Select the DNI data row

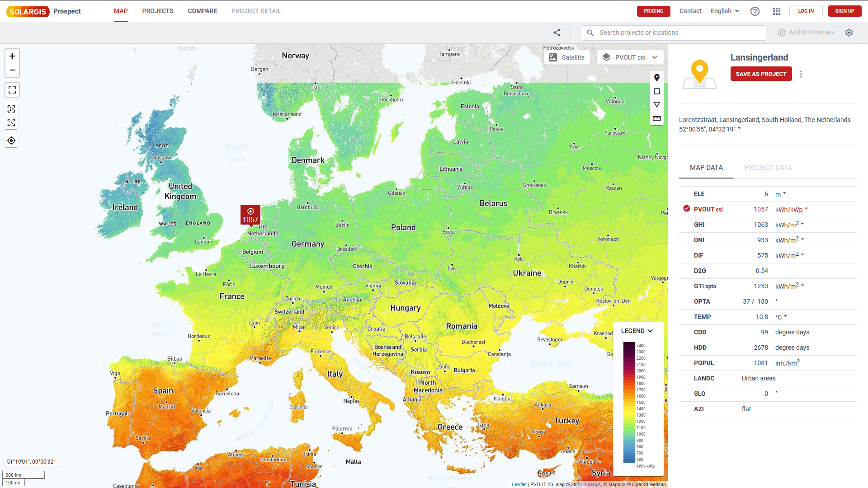(x=768, y=240)
